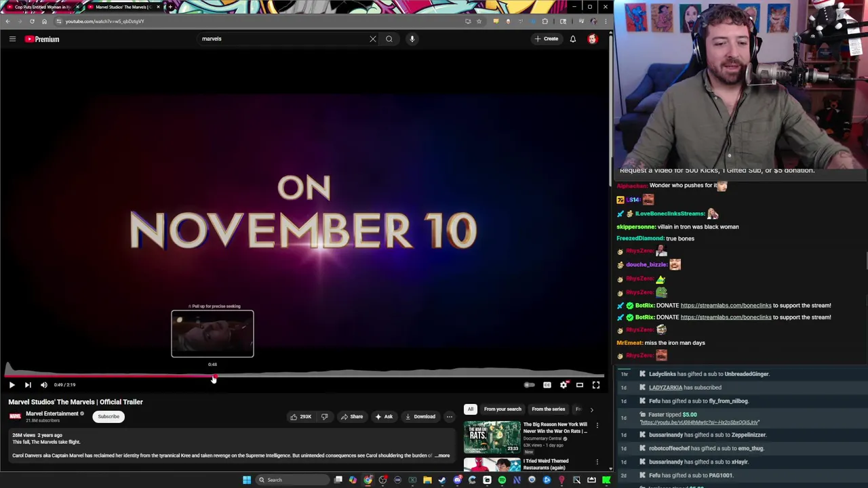Select the From your search chip
The height and width of the screenshot is (488, 868).
coord(502,409)
